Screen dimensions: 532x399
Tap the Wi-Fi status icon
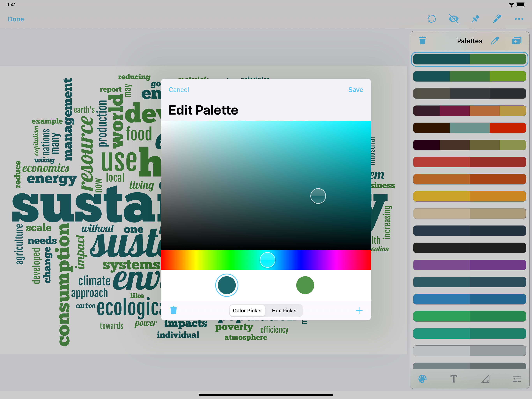[x=512, y=4]
